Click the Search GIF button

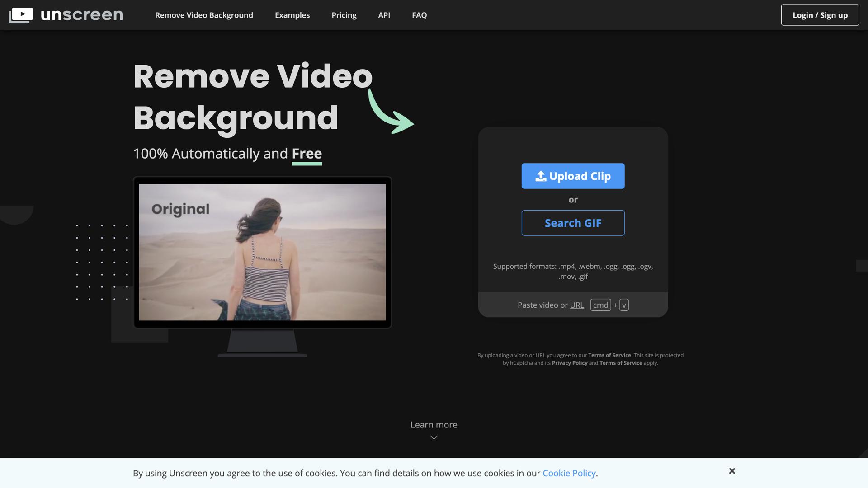point(573,223)
